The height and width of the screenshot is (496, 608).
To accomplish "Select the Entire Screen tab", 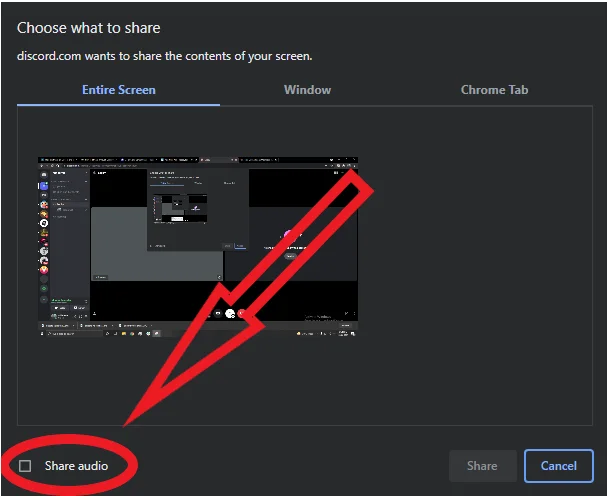I will tap(118, 90).
